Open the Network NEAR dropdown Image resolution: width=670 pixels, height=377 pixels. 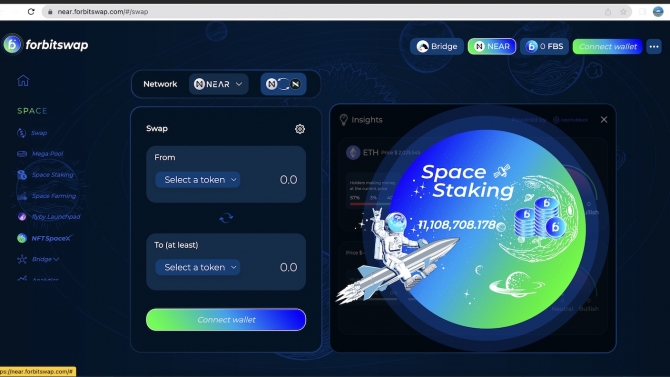218,84
